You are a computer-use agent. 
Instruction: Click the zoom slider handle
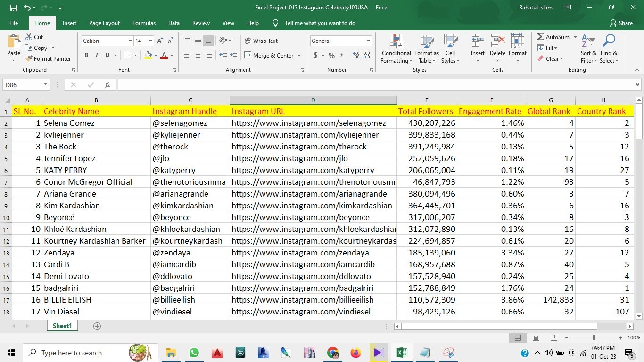click(594, 337)
